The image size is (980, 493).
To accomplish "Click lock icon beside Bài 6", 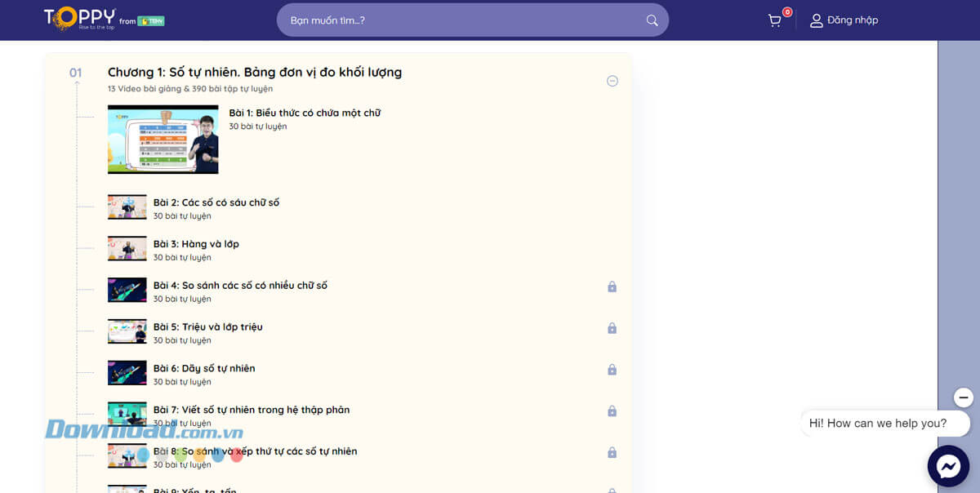I will click(x=612, y=370).
